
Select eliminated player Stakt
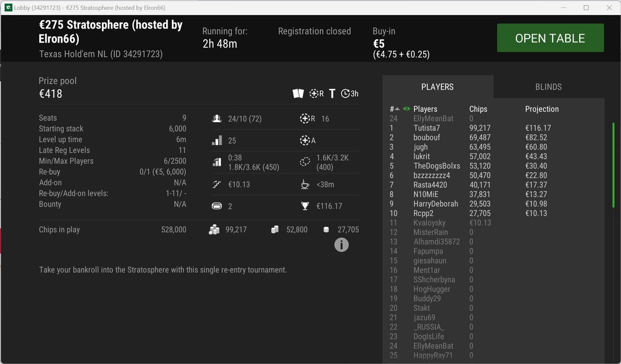point(422,308)
